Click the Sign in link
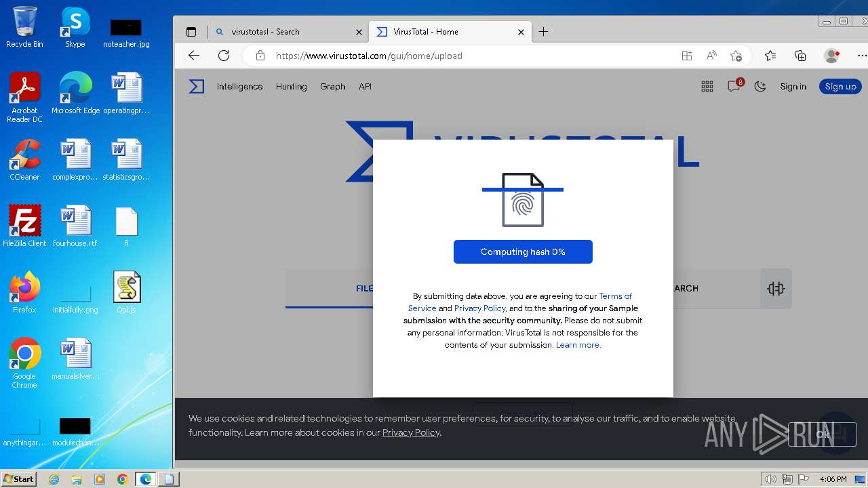868x488 pixels. 793,86
